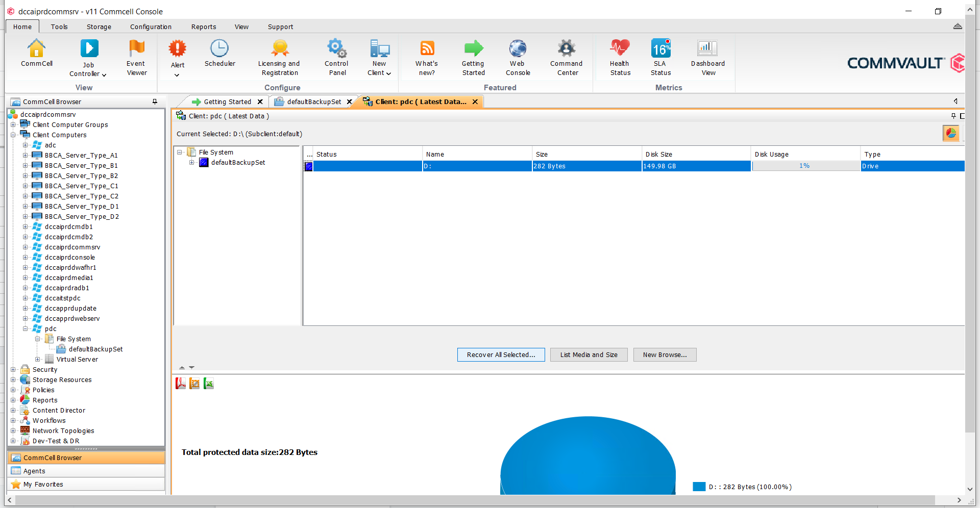980x508 pixels.
Task: Collapse the lower chart pane with the arrow
Action: coord(192,367)
